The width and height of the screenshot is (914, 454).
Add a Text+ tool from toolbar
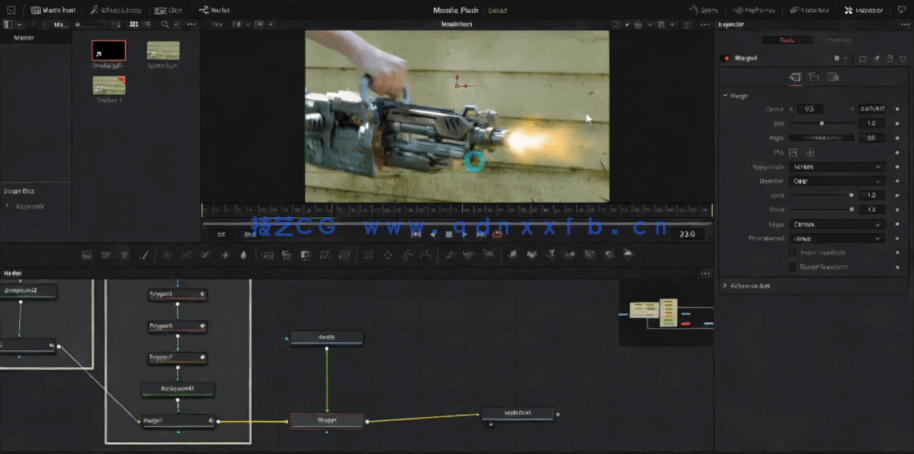[x=124, y=255]
